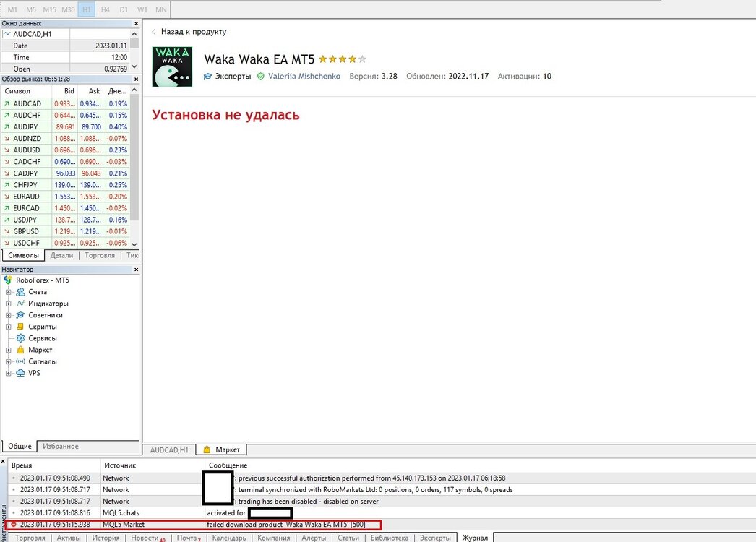This screenshot has height=542, width=756.
Task: Open the Новости toolbox tab
Action: [147, 538]
